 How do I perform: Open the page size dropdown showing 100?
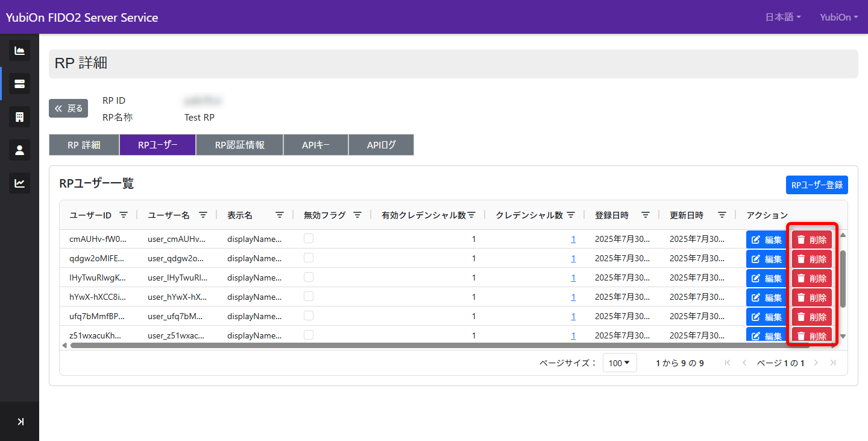[620, 363]
